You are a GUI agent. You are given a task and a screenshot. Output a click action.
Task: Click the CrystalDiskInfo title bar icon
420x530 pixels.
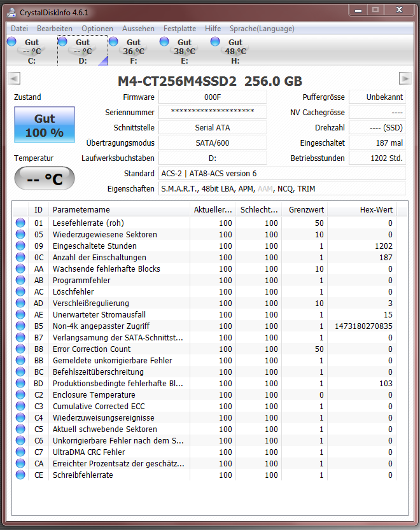[12, 13]
